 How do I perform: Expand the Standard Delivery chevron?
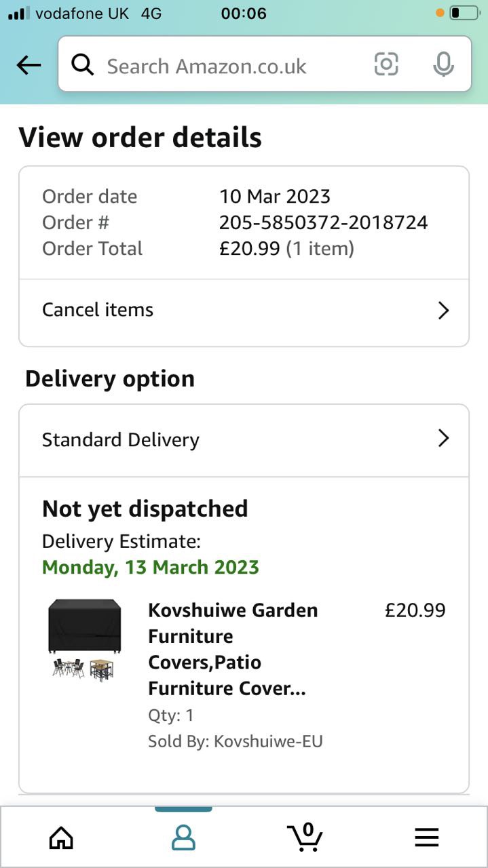point(443,439)
